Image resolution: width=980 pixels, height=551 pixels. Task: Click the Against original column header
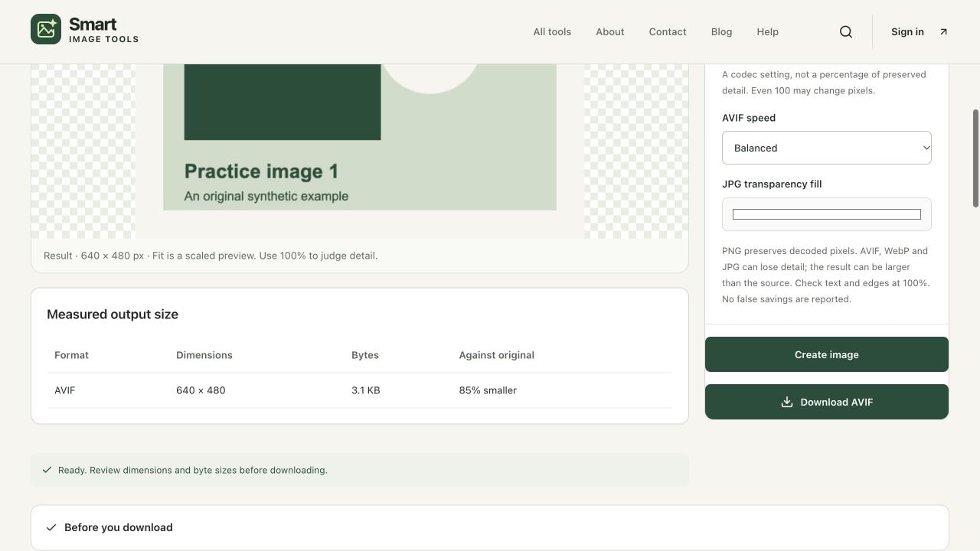pos(497,355)
